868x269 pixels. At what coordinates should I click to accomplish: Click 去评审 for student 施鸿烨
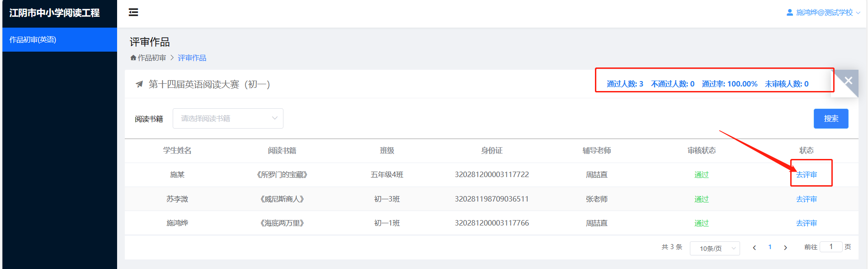[806, 223]
